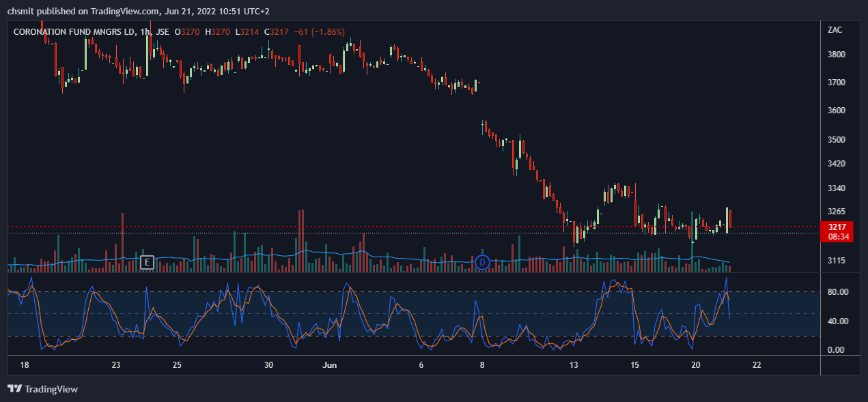
Task: Click the 3420 price axis label
Action: click(836, 164)
